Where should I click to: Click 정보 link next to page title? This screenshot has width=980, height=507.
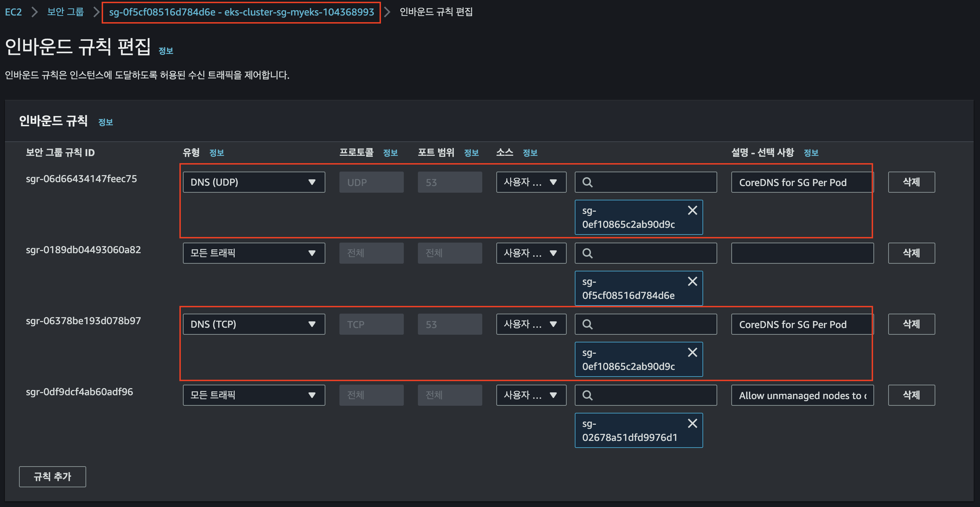pos(165,51)
